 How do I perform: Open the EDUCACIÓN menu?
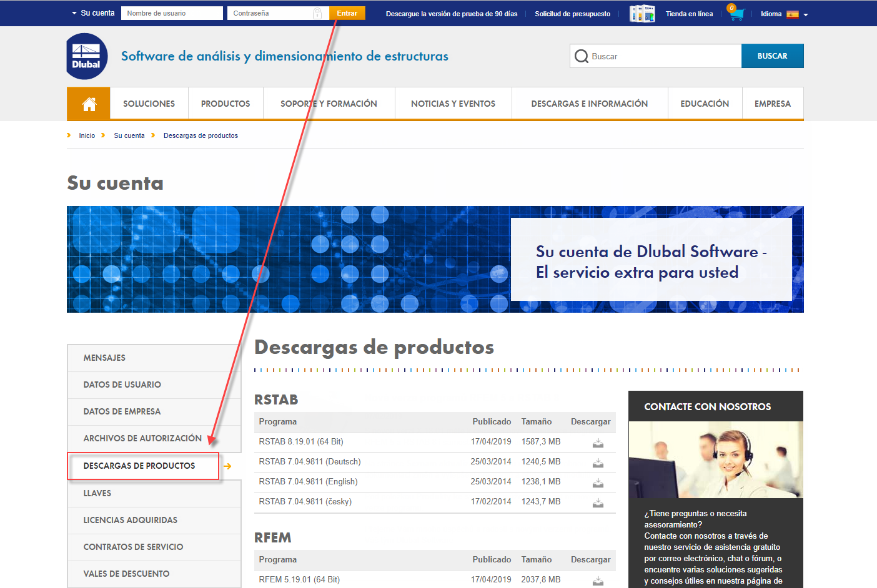click(705, 104)
